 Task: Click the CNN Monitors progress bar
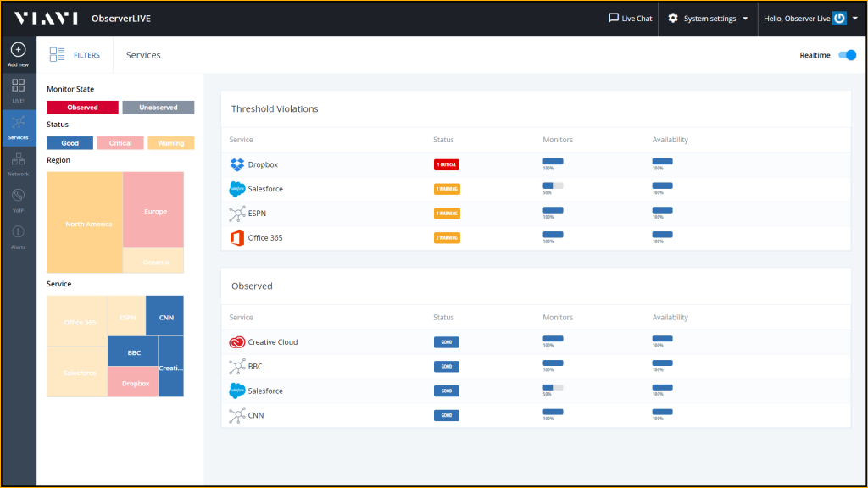coord(553,413)
